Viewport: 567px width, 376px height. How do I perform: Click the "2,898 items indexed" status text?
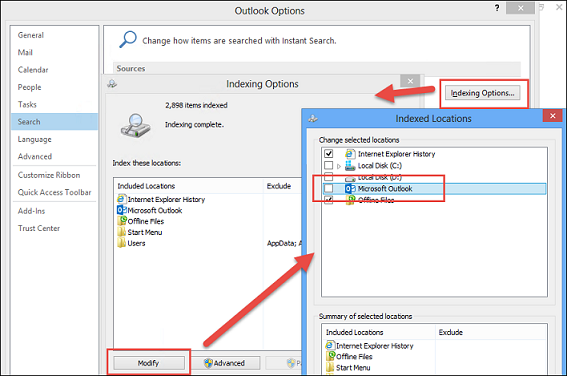[196, 105]
